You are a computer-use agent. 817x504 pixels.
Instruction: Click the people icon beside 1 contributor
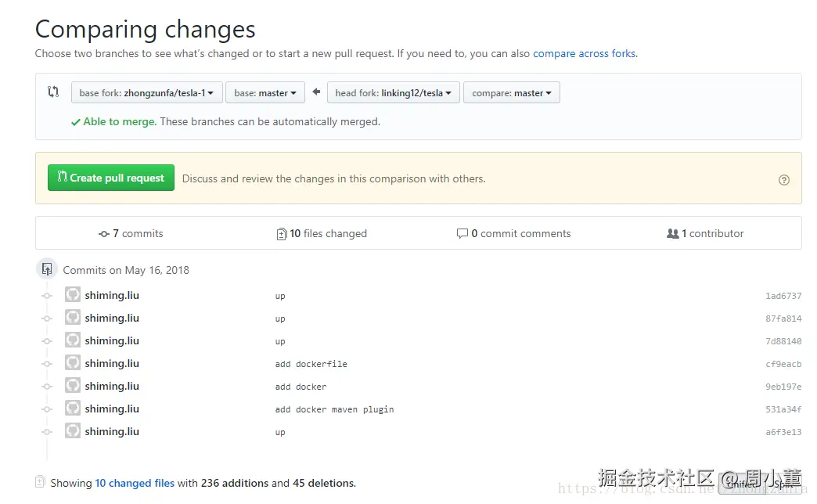pos(673,233)
